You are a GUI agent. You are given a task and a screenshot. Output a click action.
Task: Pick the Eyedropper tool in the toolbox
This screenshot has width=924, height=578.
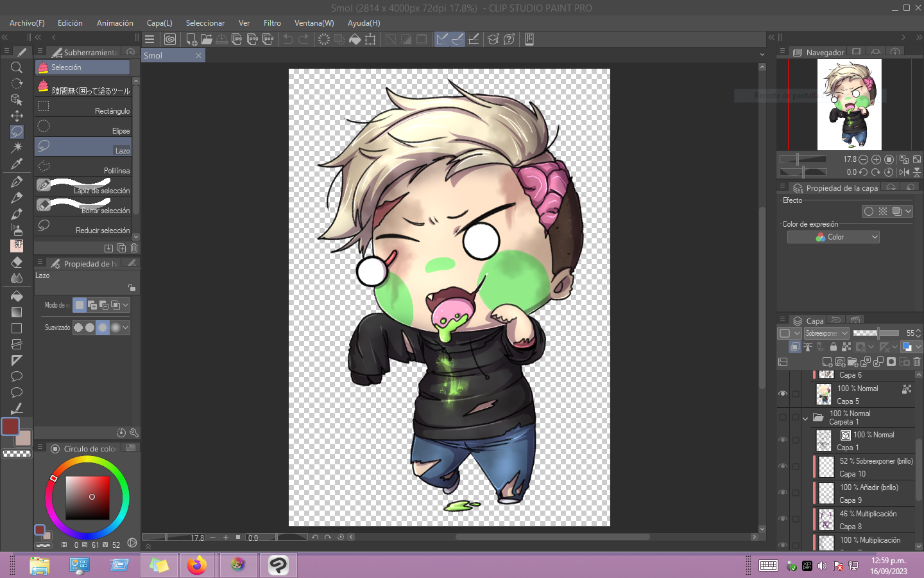[17, 164]
